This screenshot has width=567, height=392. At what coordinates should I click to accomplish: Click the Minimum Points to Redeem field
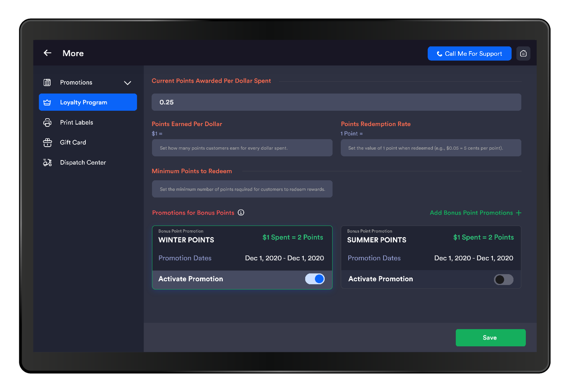242,189
